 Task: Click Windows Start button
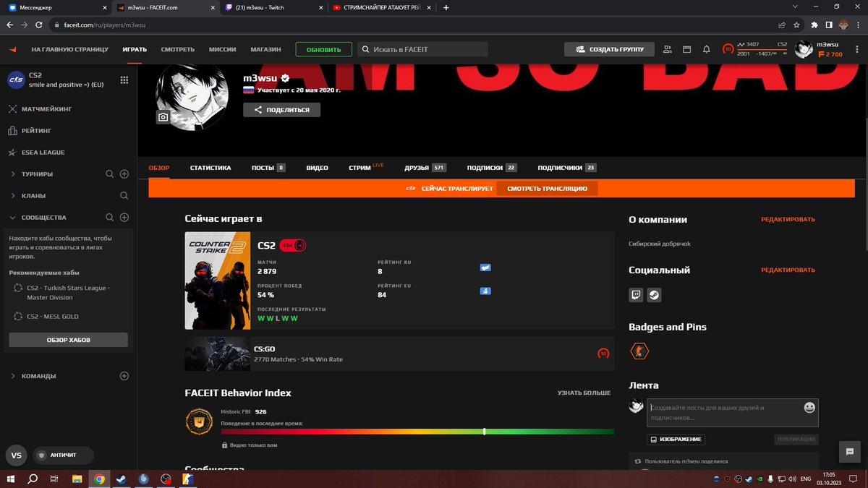pos(11,479)
